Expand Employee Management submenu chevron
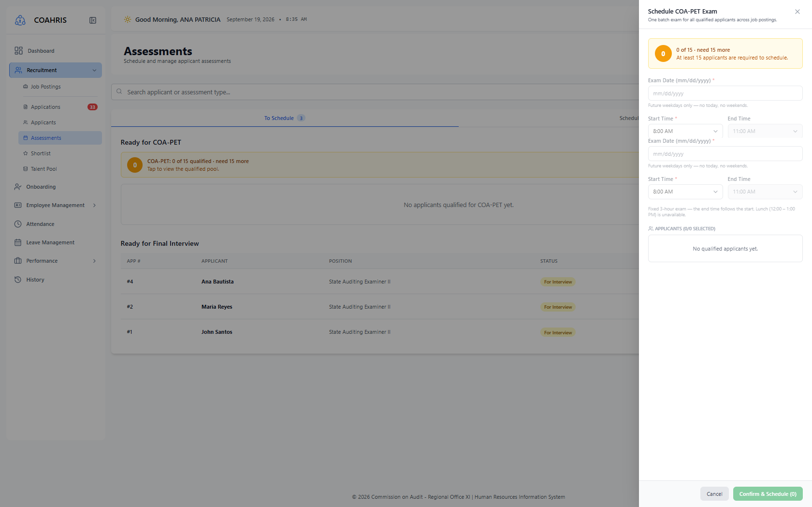812x507 pixels. coord(94,205)
